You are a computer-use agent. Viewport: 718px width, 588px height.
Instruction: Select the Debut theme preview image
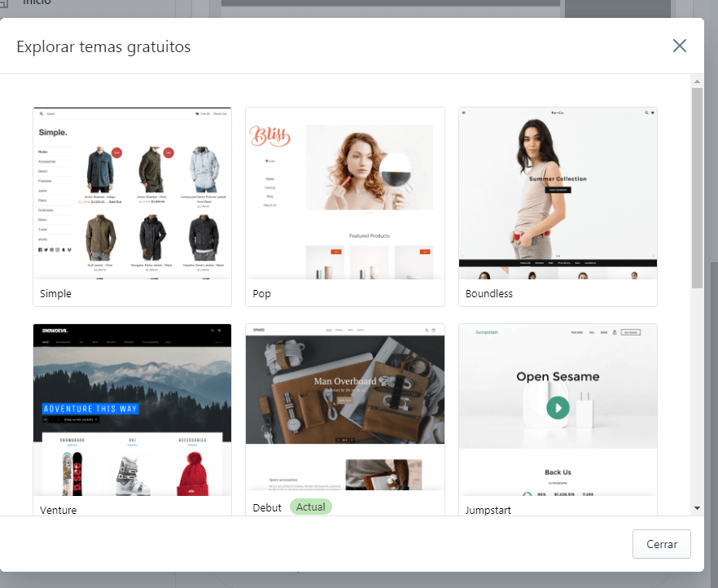click(345, 407)
